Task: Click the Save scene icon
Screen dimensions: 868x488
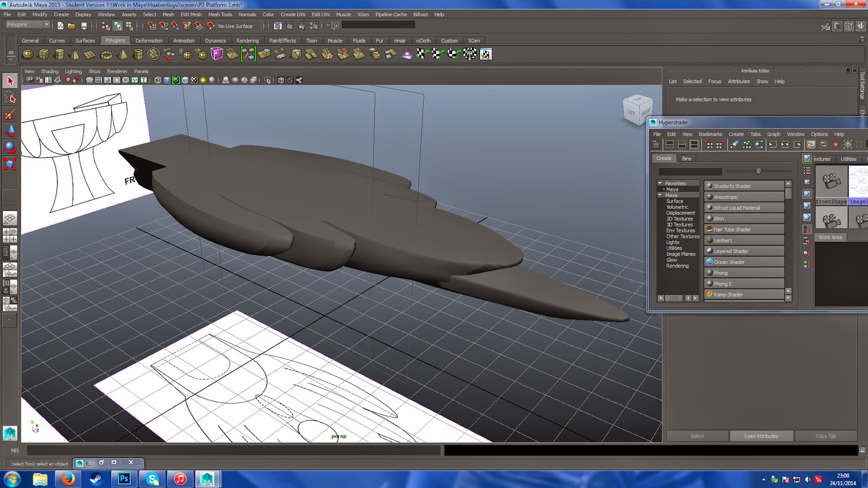Action: 84,25
